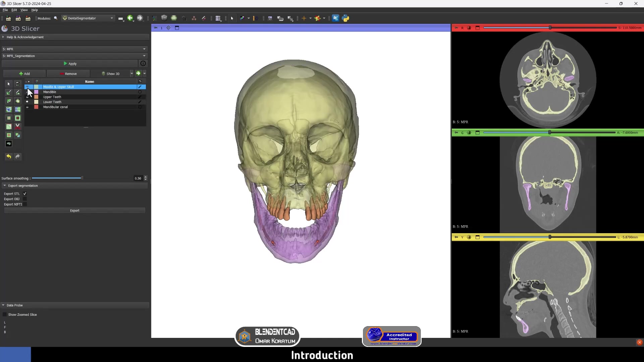Viewport: 644px width, 362px height.
Task: Open the Edit menu
Action: click(14, 10)
